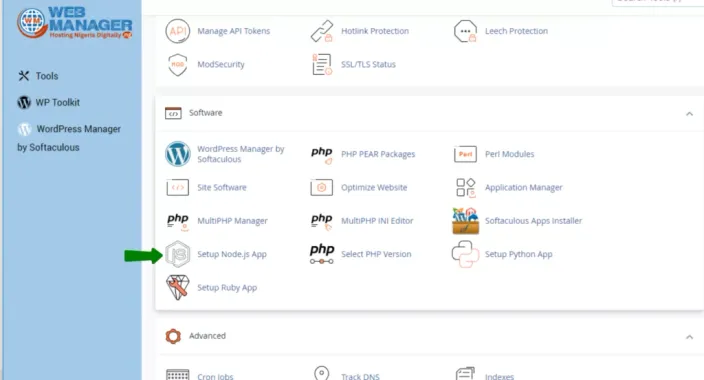
Task: Click the Application Manager link
Action: (x=524, y=187)
